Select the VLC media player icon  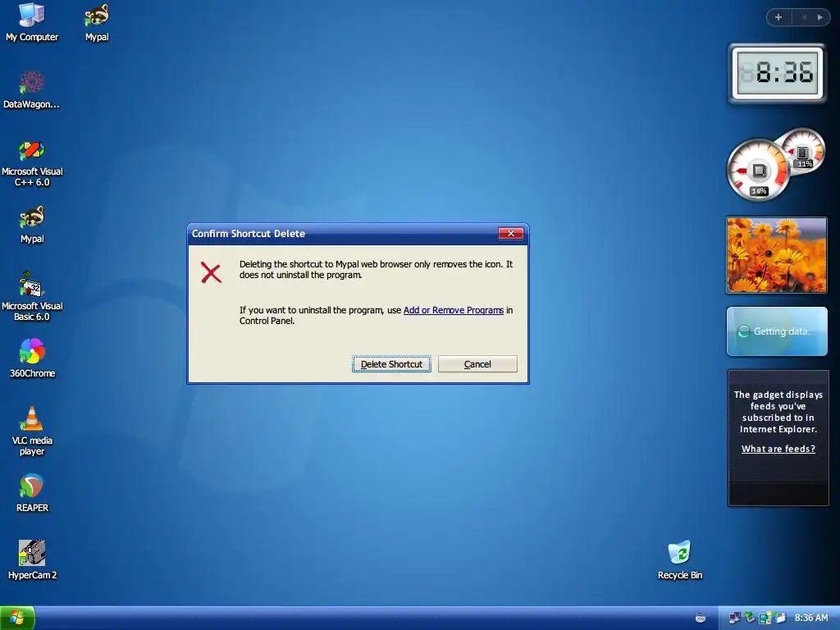pyautogui.click(x=32, y=431)
